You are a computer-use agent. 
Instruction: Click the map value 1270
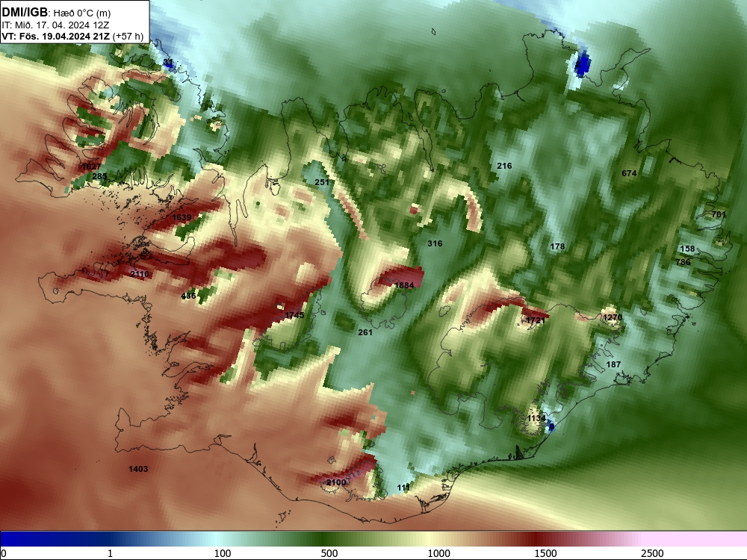coord(613,317)
